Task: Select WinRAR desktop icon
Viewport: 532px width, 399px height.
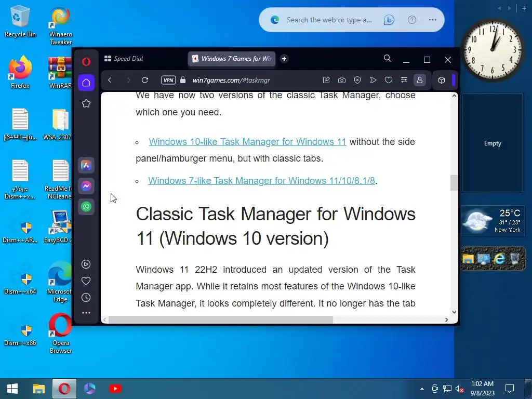Action: [x=60, y=72]
